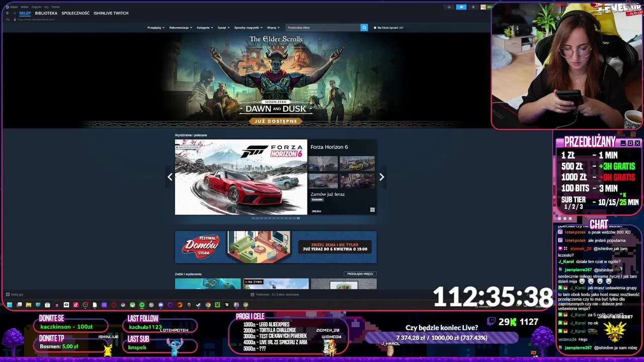Click the store URL address text
The image size is (644, 362).
coord(36,19)
